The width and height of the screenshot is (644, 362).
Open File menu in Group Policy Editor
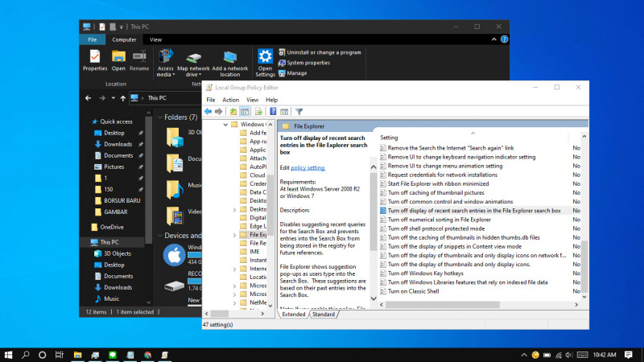coord(211,100)
